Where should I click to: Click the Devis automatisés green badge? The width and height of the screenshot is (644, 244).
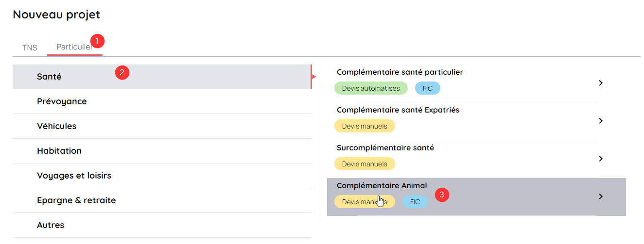coord(371,88)
